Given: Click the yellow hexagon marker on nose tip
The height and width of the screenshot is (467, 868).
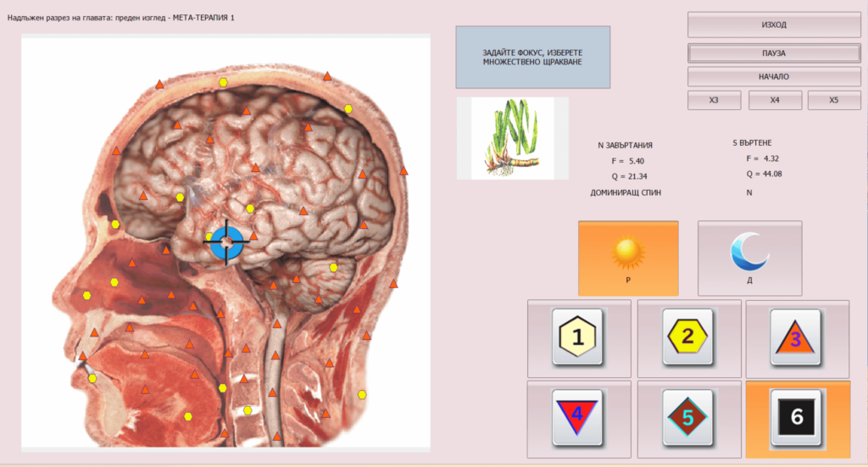Looking at the screenshot, I should pyautogui.click(x=87, y=296).
